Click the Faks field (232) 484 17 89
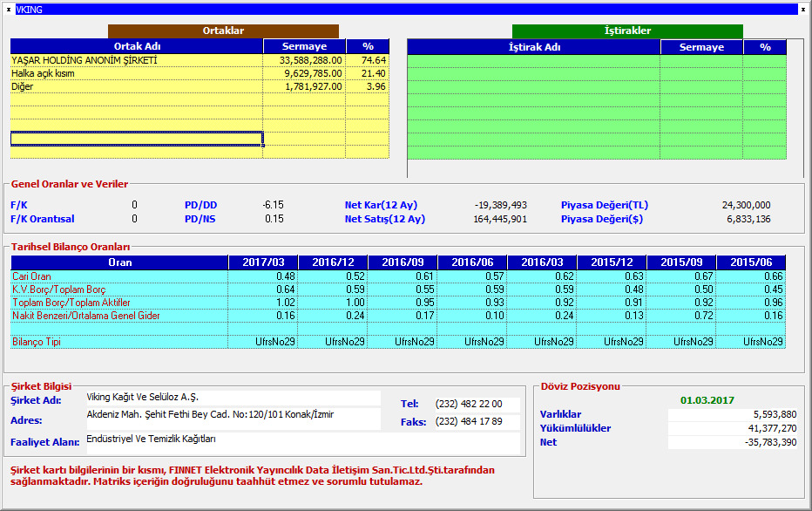Image resolution: width=812 pixels, height=511 pixels. 477,422
